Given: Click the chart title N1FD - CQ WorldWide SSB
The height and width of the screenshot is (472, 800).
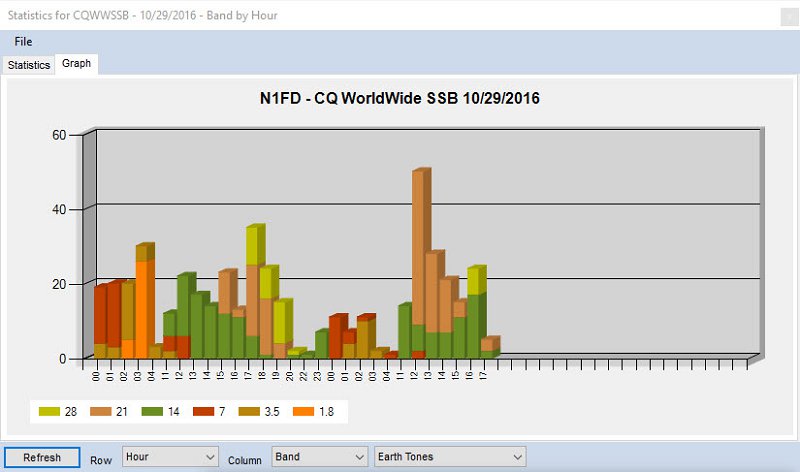Looking at the screenshot, I should tap(399, 98).
